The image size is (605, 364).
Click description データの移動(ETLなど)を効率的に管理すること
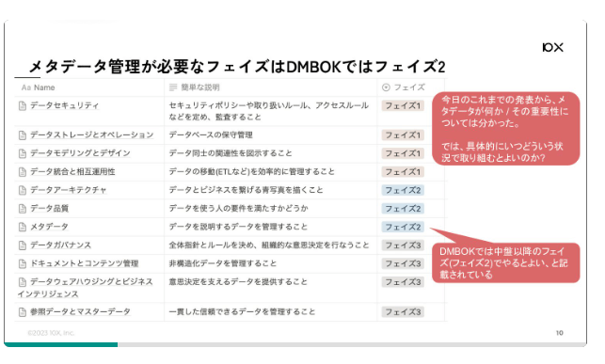coord(251,172)
